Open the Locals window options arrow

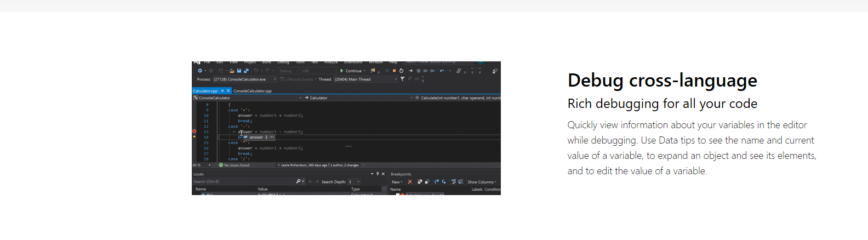coord(372,174)
